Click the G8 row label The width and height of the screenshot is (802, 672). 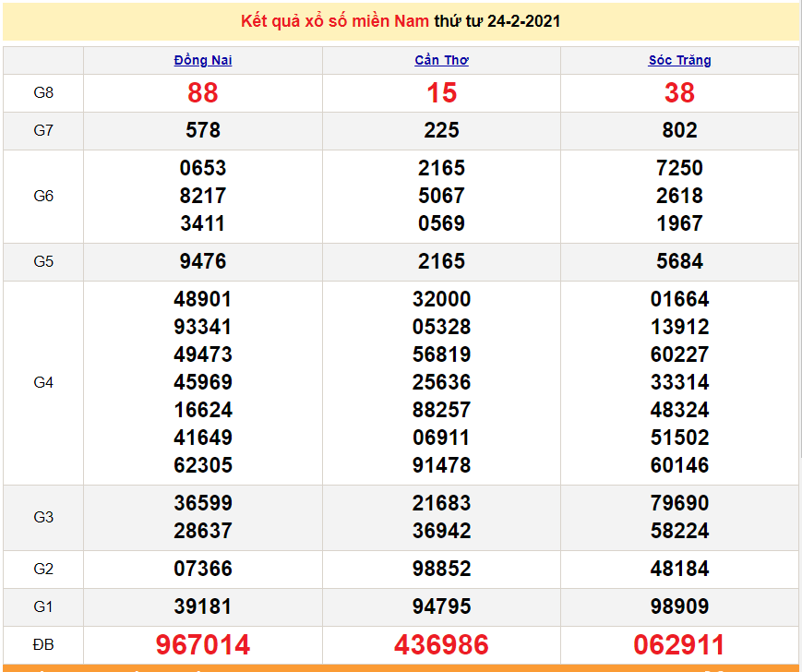(x=43, y=92)
